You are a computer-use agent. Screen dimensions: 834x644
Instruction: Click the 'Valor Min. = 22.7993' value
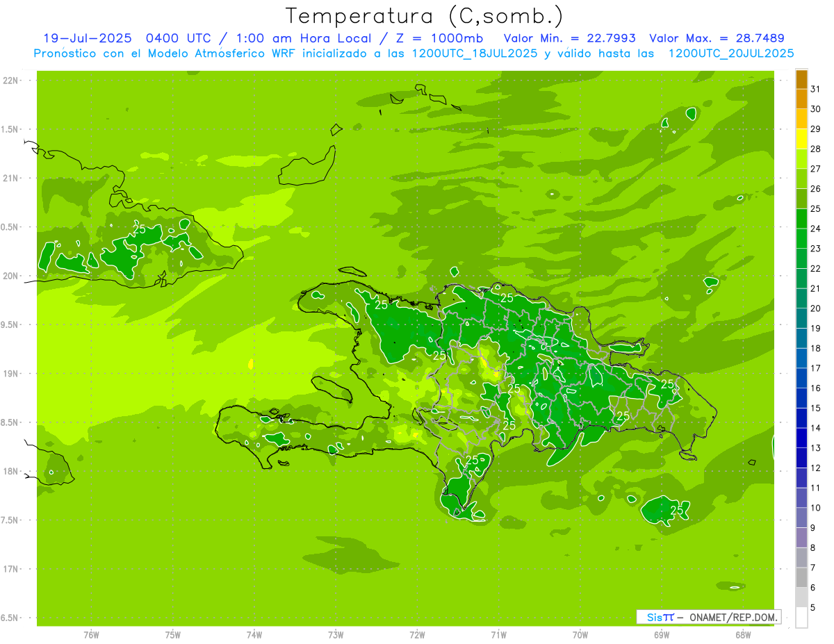(569, 38)
